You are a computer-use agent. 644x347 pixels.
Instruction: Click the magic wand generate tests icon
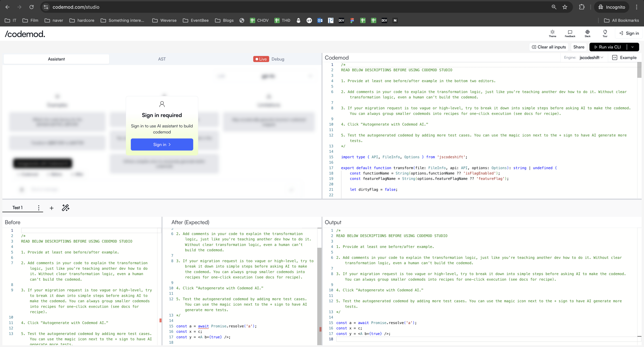65,208
